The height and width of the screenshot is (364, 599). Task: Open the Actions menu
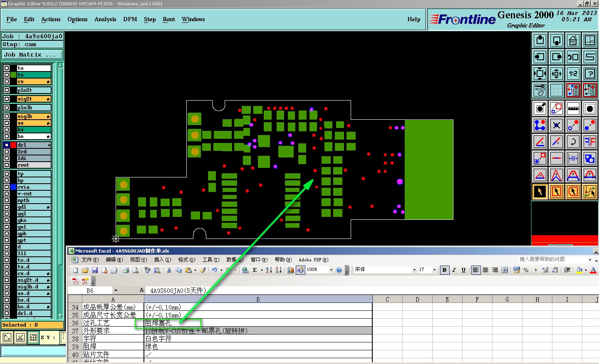coord(51,20)
